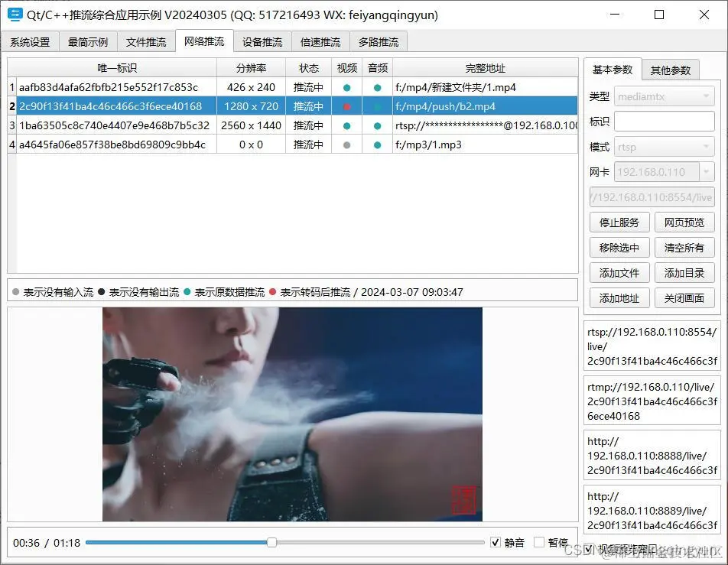
Task: Open the 类型 mediamtx dropdown
Action: [664, 96]
